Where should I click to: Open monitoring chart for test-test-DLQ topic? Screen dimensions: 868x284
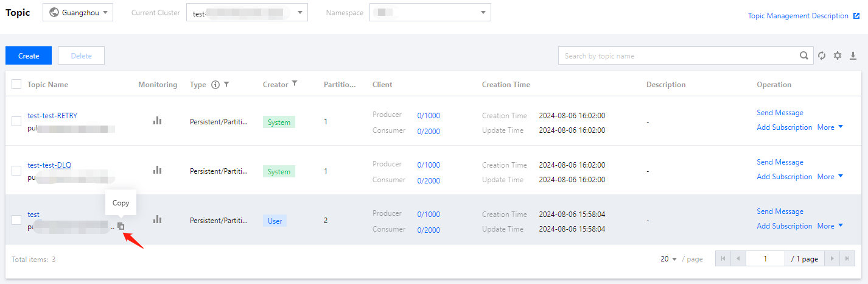(158, 171)
